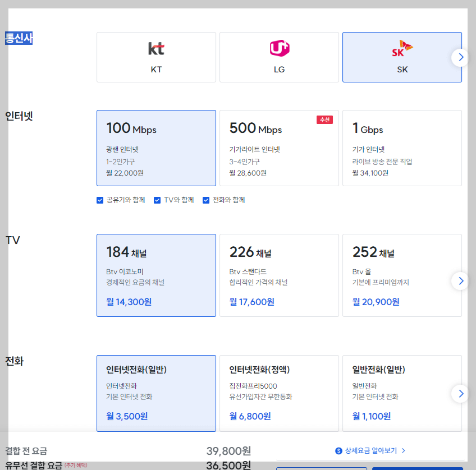This screenshot has width=476, height=470.
Task: Click the kt logo icon
Action: coord(156,49)
